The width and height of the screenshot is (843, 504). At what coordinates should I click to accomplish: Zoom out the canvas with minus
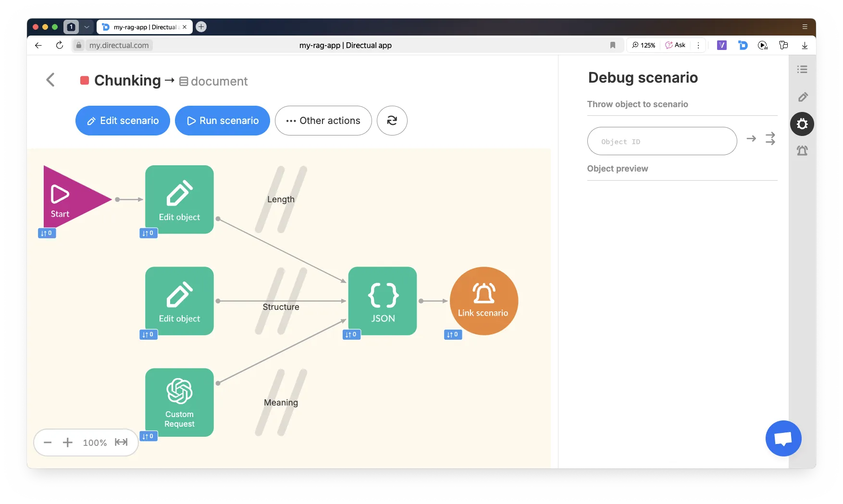coord(48,443)
